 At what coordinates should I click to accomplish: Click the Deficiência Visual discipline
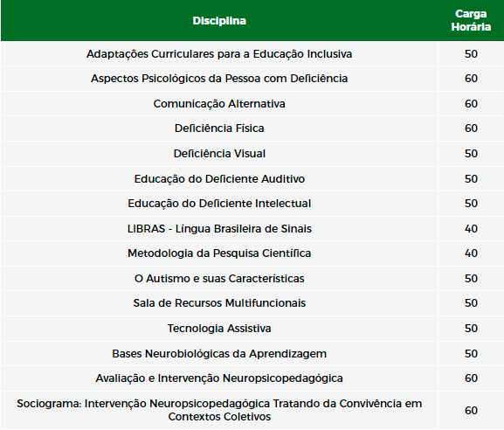219,154
